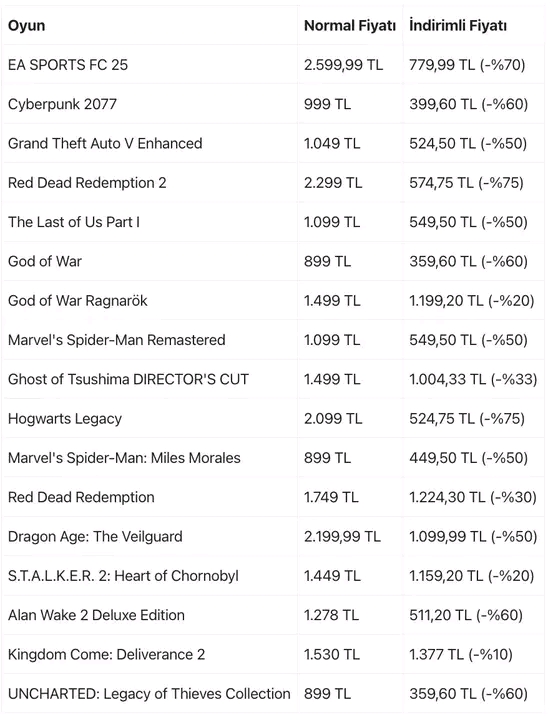Click UNCHARTED: Legacy of Thieves Collection

point(149,693)
